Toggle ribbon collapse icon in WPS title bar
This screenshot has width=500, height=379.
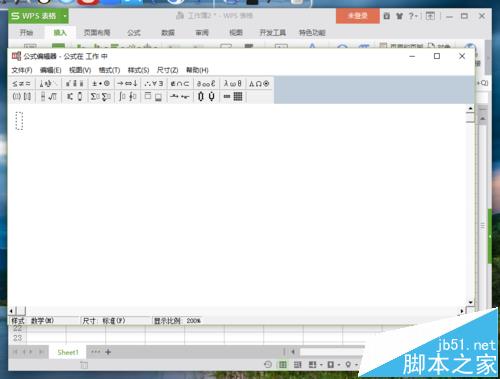pyautogui.click(x=430, y=16)
